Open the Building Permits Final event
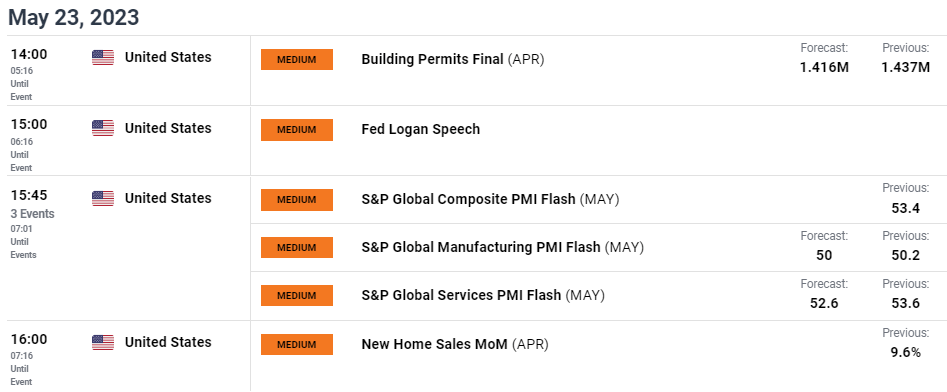 click(x=452, y=59)
